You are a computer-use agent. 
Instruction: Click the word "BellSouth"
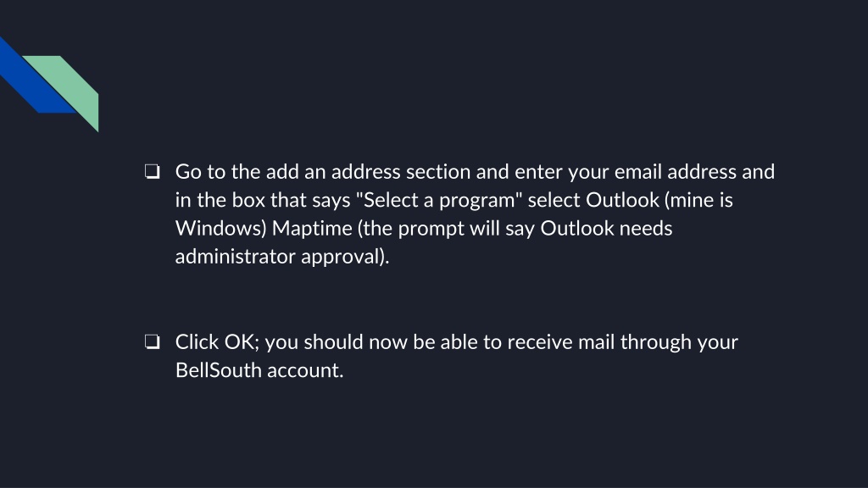click(x=218, y=370)
